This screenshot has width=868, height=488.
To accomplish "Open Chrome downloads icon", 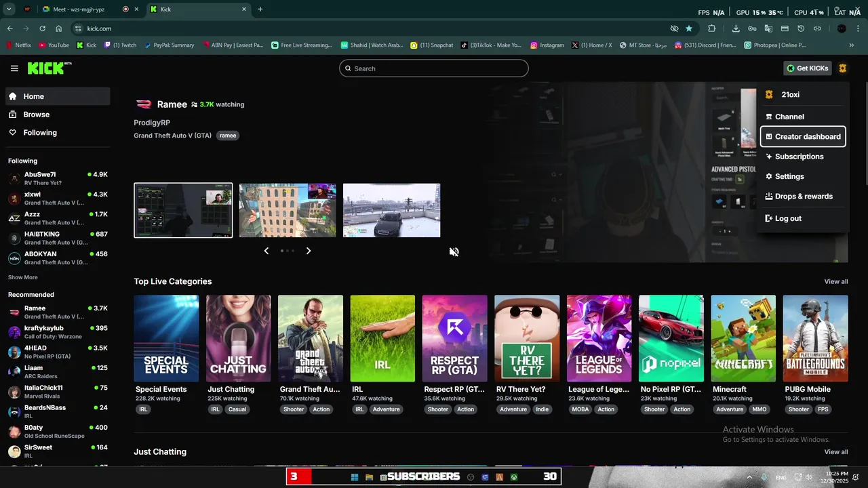I will [x=736, y=28].
